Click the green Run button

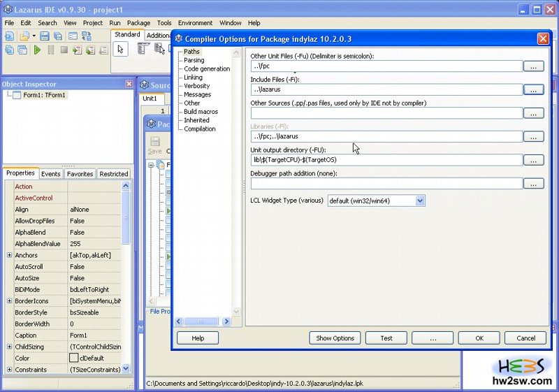point(37,50)
